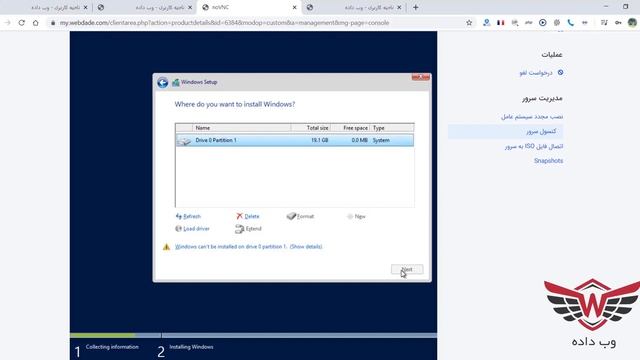640x360 pixels.
Task: Click the blue and red flag extension icon
Action: pos(500,23)
